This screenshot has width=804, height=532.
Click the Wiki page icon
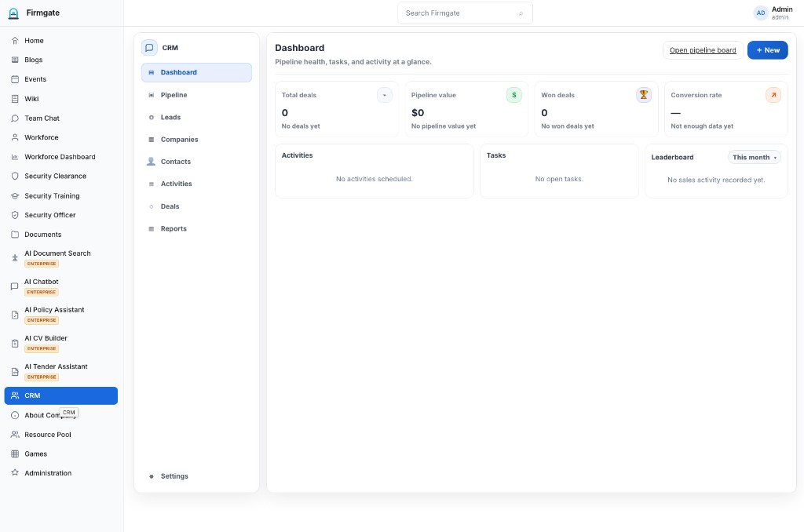(x=15, y=99)
